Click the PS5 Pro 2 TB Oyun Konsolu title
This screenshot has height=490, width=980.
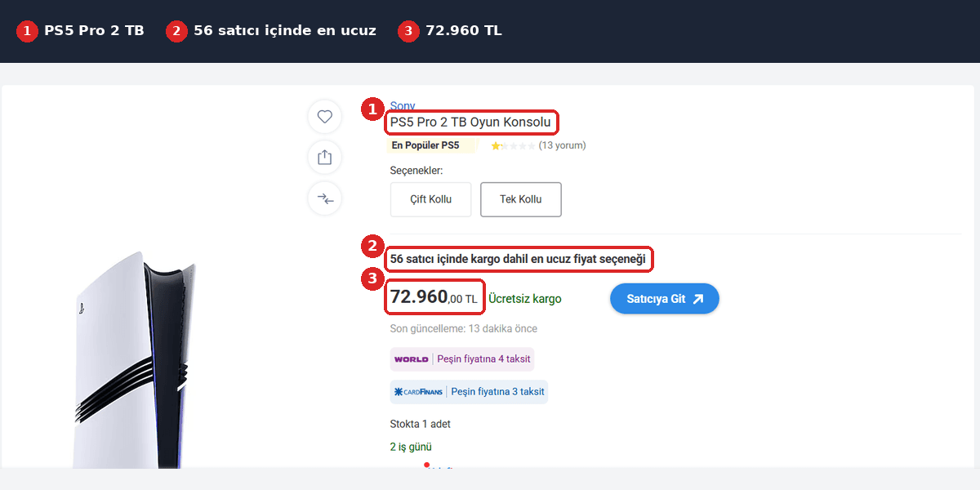point(470,122)
